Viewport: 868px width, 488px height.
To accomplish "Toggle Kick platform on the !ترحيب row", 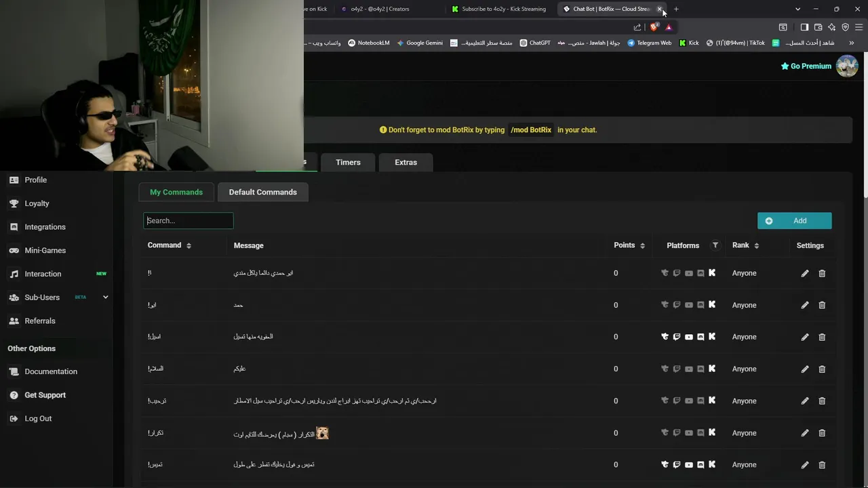I will 712,401.
